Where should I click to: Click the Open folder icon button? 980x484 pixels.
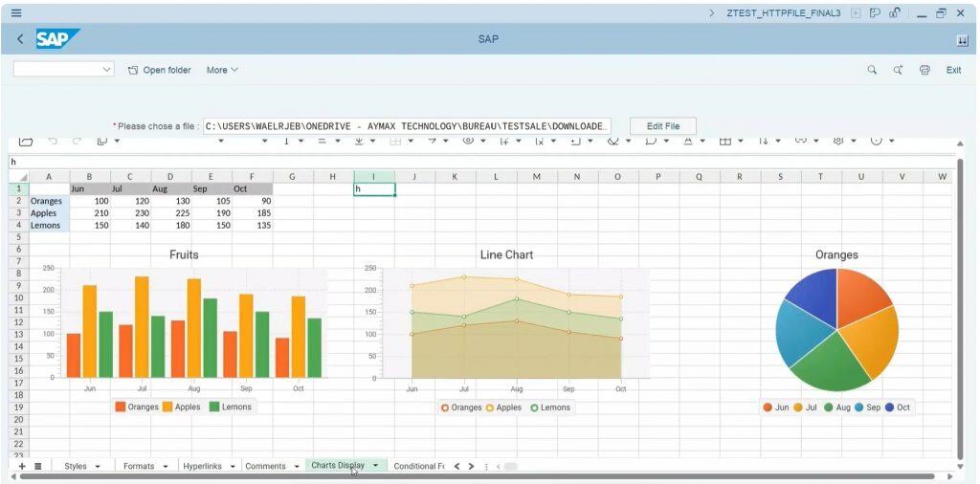click(133, 70)
